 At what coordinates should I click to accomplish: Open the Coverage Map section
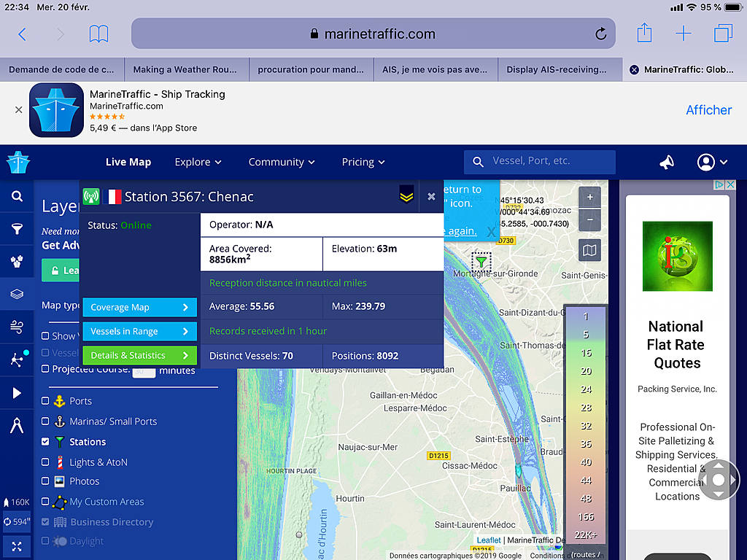tap(139, 308)
